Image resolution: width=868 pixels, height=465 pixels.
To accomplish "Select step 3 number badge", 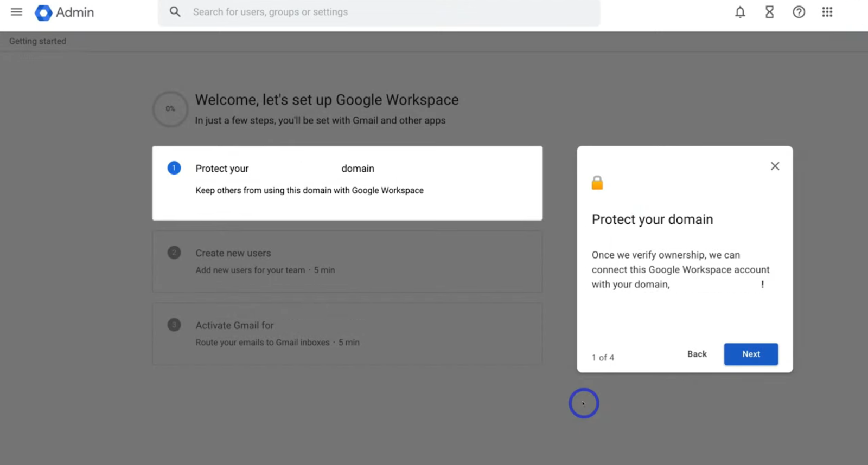I will (x=174, y=325).
